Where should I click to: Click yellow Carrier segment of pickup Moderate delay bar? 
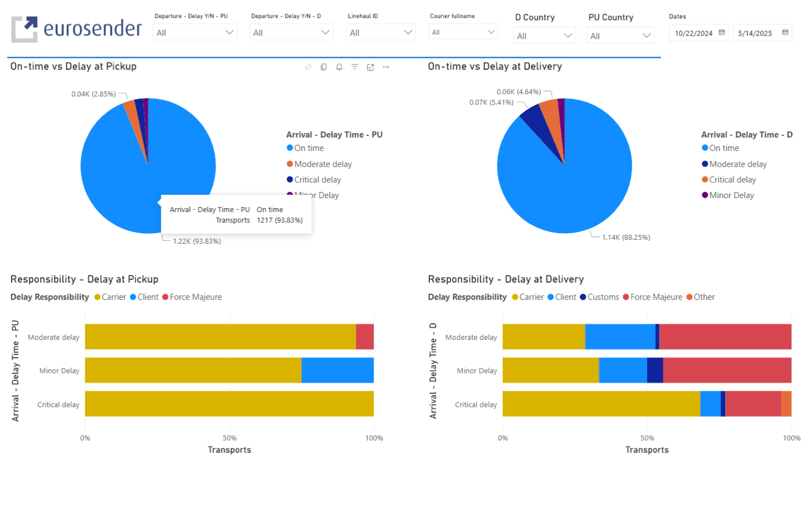click(x=220, y=336)
